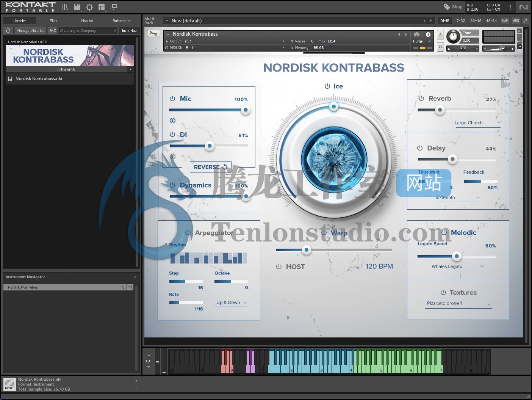
Task: Toggle the DI power button
Action: pos(172,134)
